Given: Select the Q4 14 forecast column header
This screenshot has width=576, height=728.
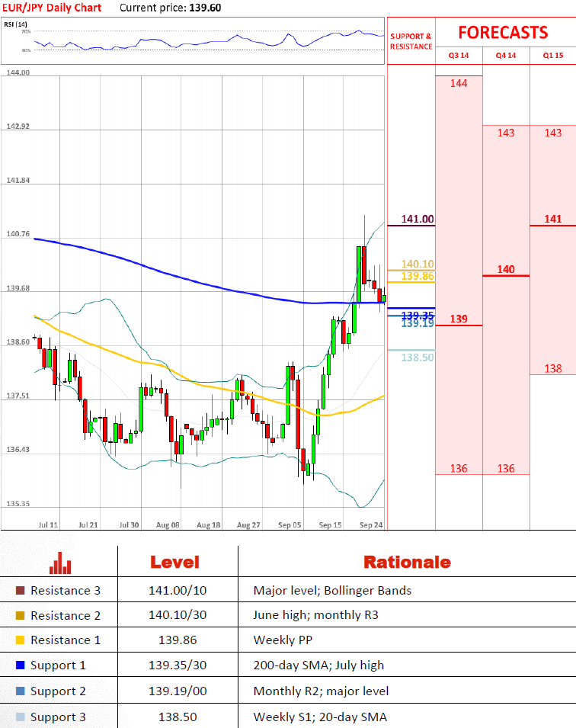Looking at the screenshot, I should 506,55.
